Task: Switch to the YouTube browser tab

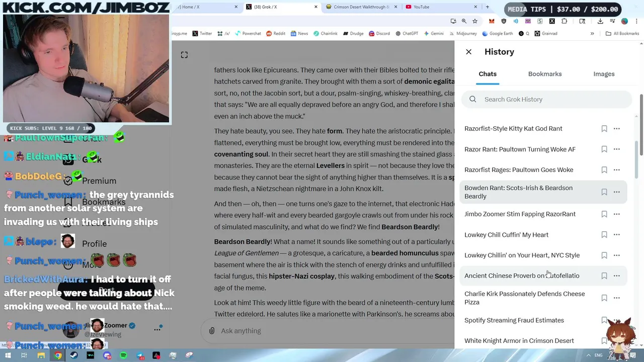Action: [x=441, y=7]
